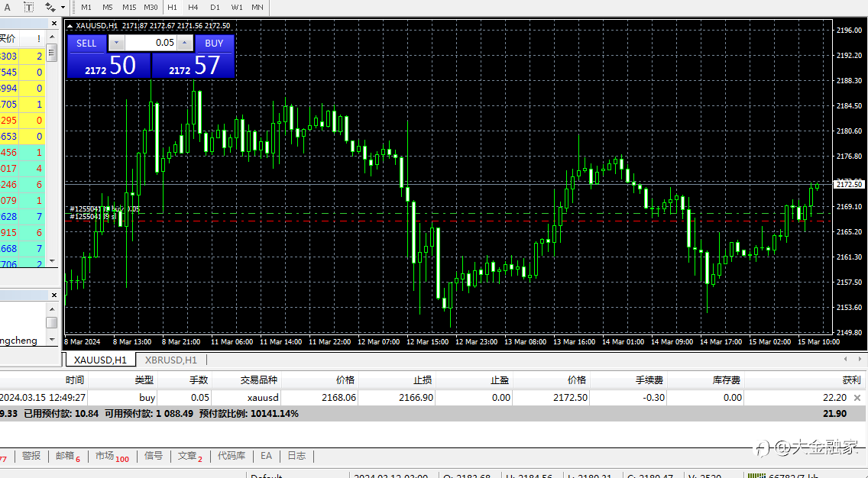The image size is (868, 478).
Task: Click the 预付款比例 10141.14% balance text
Action: (x=248, y=414)
